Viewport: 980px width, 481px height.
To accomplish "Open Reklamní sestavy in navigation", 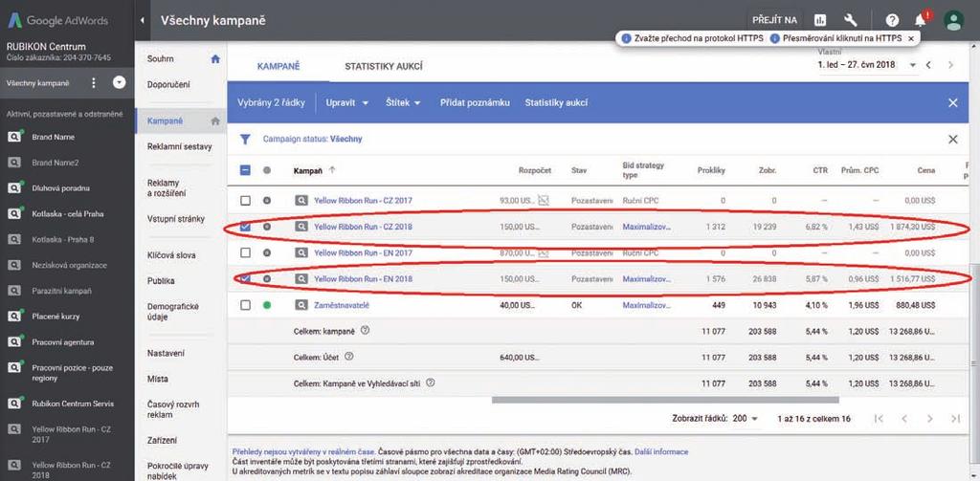I will click(180, 147).
